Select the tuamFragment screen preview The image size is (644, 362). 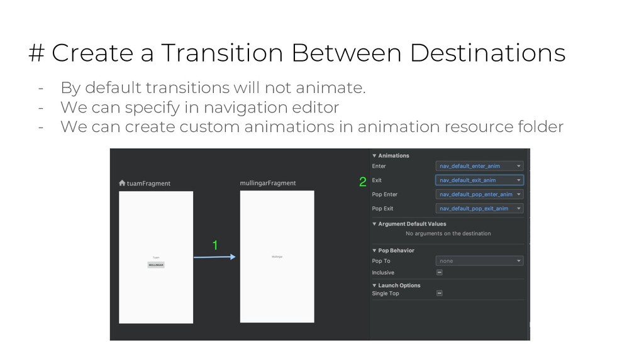point(156,257)
